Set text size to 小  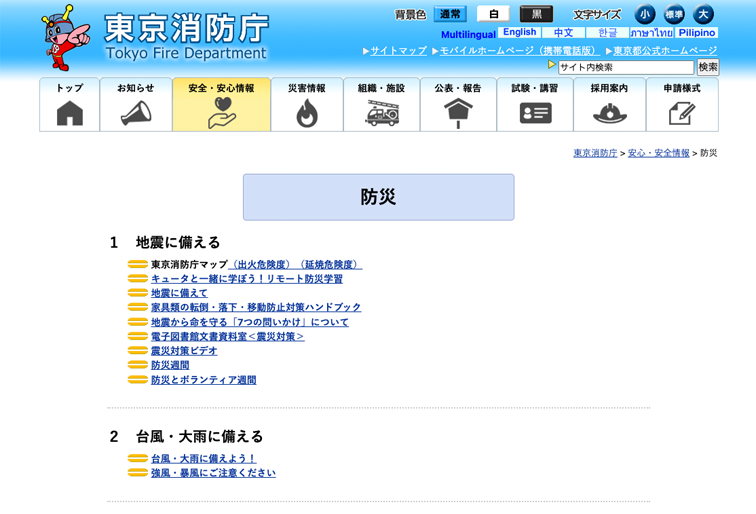click(645, 15)
